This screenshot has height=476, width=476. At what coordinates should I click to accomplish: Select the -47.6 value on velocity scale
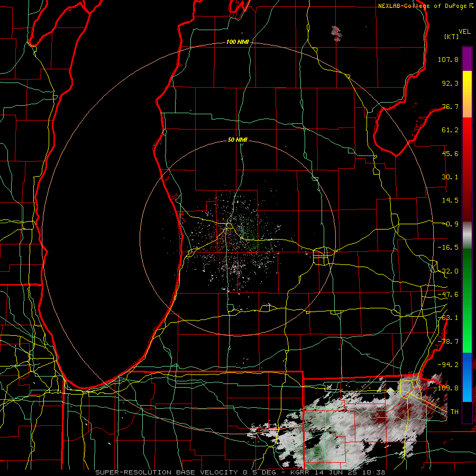(448, 295)
